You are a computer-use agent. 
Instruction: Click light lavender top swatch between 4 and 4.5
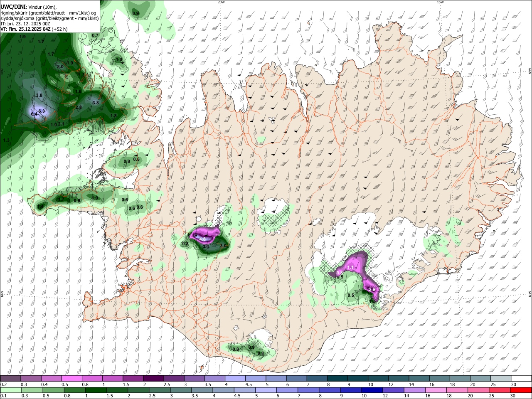(x=235, y=378)
